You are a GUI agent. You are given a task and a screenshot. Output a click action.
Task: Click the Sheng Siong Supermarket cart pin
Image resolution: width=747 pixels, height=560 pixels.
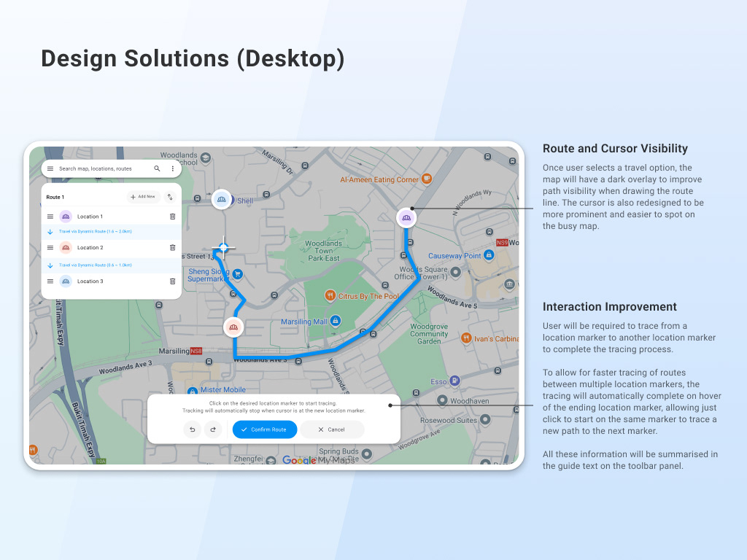(238, 274)
